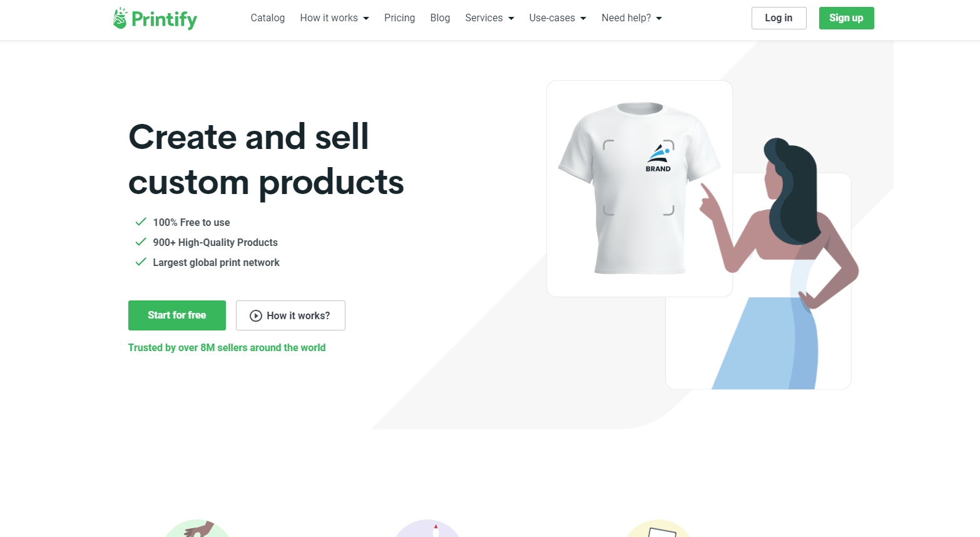Screen dimensions: 980x537
Task: Click the yellow circular illustration at bottom right
Action: point(658,528)
